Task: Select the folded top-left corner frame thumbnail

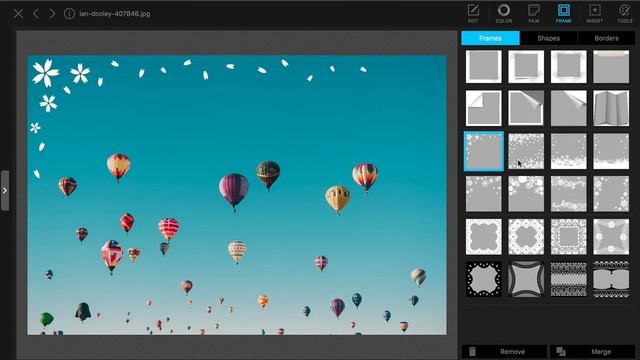Action: coord(484,108)
